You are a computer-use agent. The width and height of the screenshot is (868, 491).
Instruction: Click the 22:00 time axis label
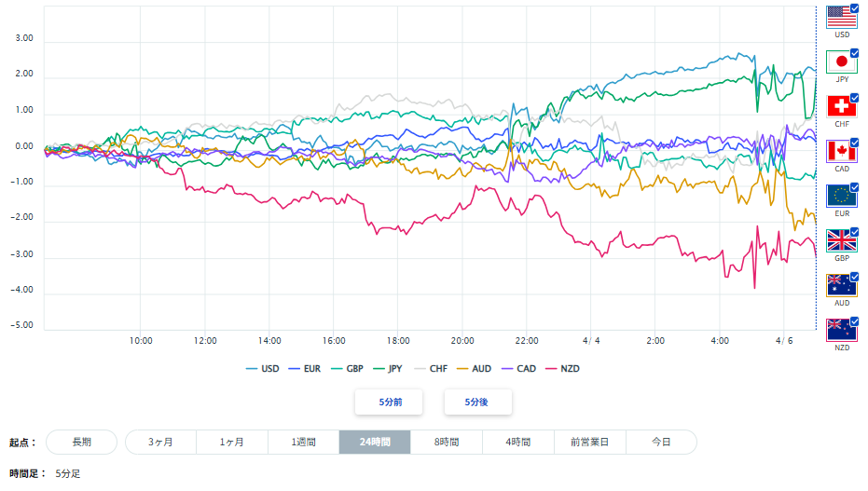tap(527, 341)
